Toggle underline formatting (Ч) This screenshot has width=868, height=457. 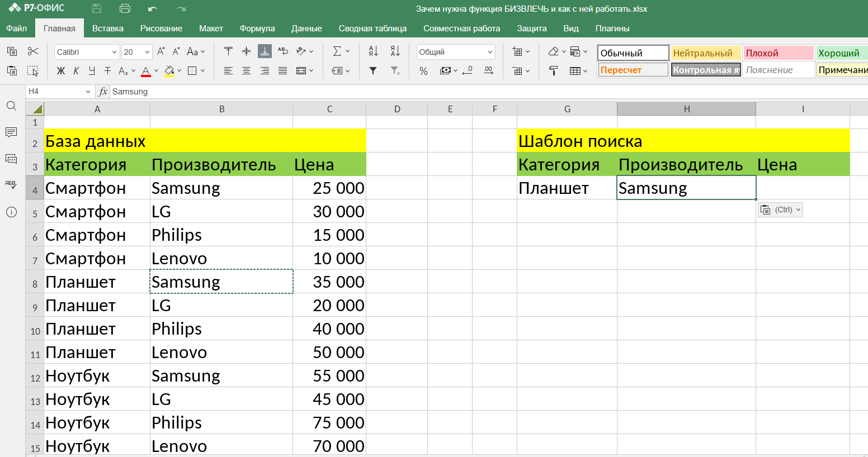pos(92,70)
